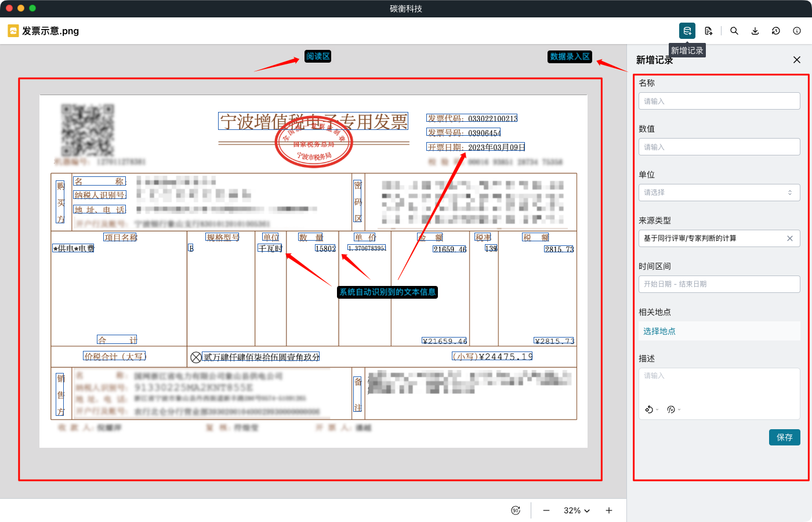Screen dimensions: 812x522
Task: Open the 单位 selection dropdown
Action: (x=719, y=192)
